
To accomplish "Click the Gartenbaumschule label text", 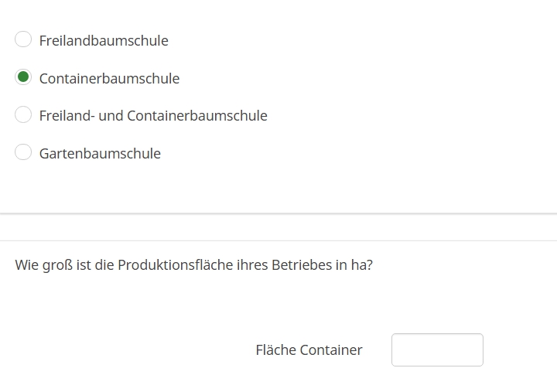I will (x=100, y=153).
